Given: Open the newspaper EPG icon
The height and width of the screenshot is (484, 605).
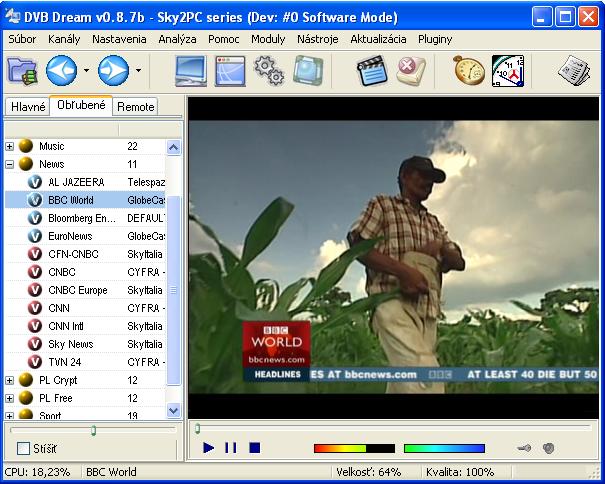Looking at the screenshot, I should coord(575,71).
